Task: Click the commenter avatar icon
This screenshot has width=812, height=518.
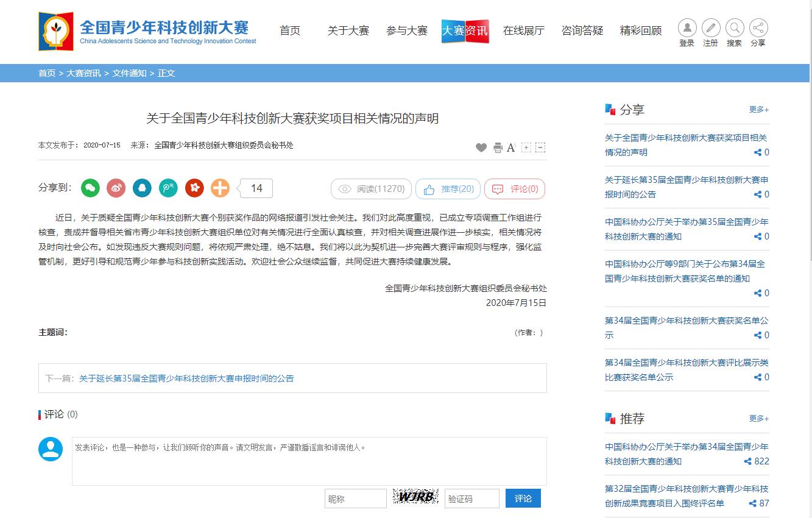Action: [51, 449]
